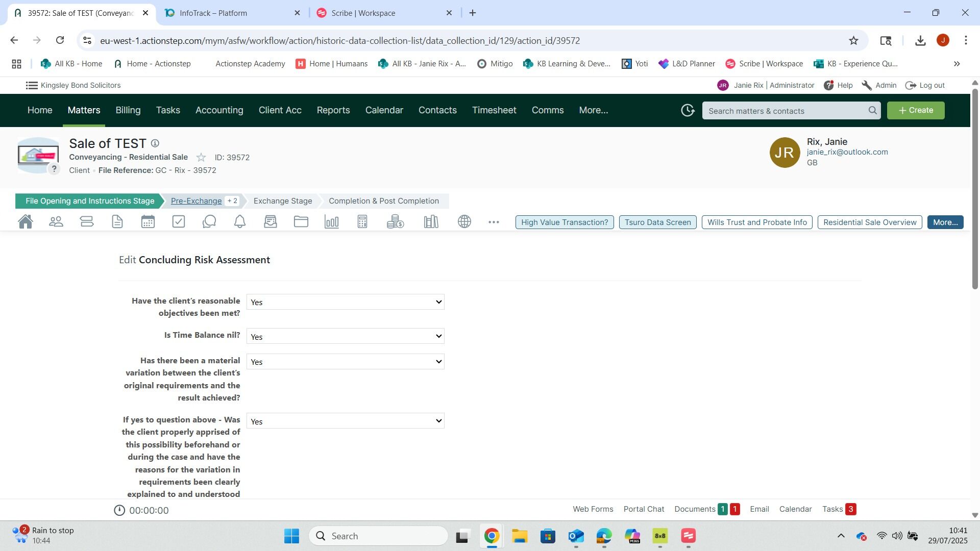The height and width of the screenshot is (551, 980).
Task: Open the Tsuro Data Screen button
Action: pos(657,222)
